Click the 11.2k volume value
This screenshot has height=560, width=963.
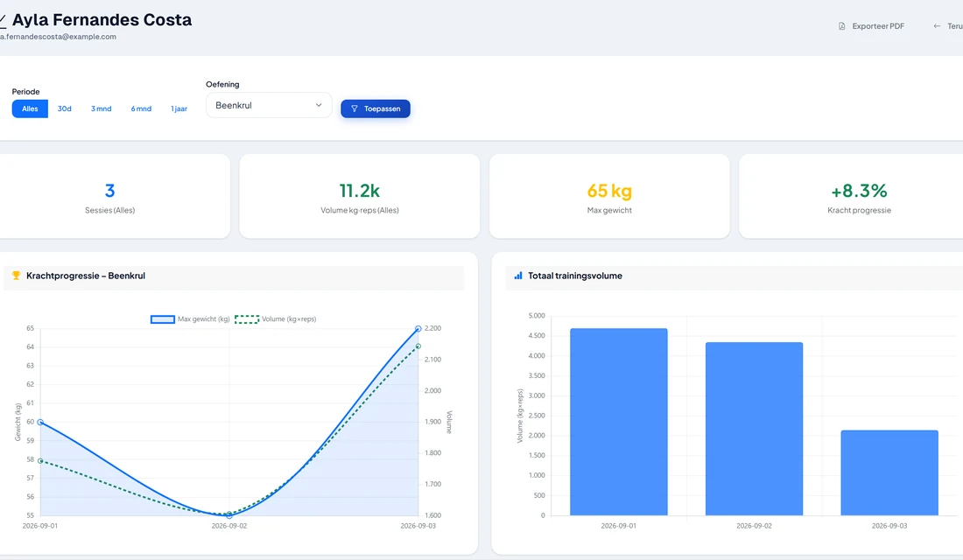pos(360,191)
